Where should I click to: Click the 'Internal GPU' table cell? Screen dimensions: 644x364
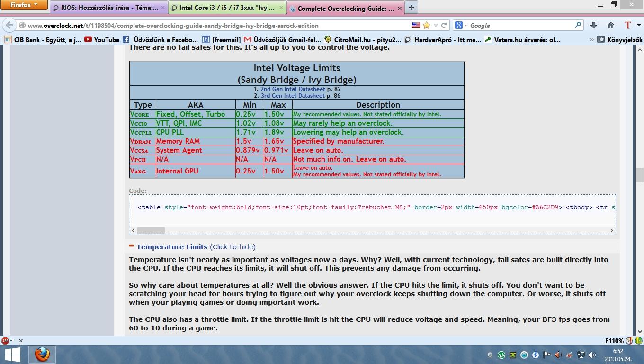(x=196, y=171)
